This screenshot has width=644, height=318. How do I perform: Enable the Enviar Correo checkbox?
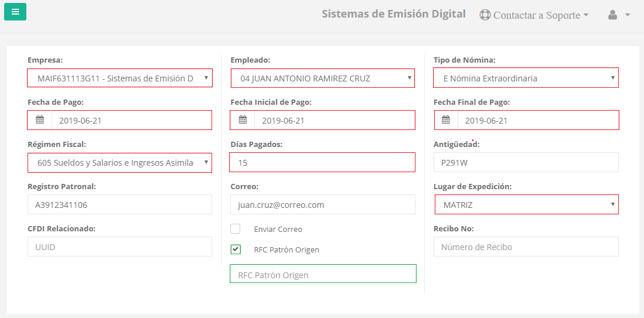pos(236,229)
